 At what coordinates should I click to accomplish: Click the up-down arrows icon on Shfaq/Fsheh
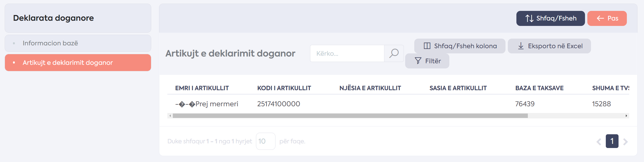[x=529, y=18]
